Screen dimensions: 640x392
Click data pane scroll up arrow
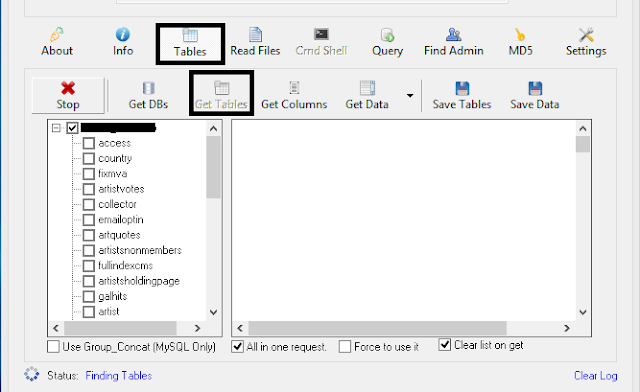583,129
